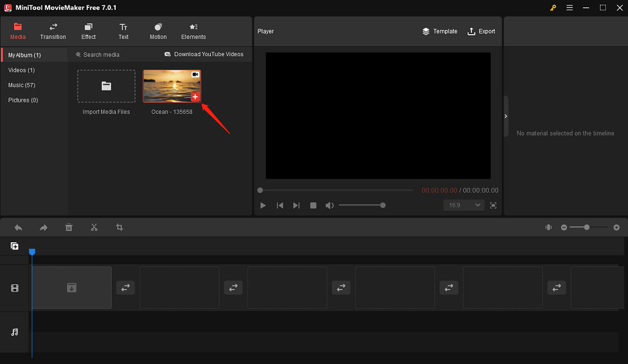Select My Album (1) category
This screenshot has height=364, width=628.
[x=34, y=55]
